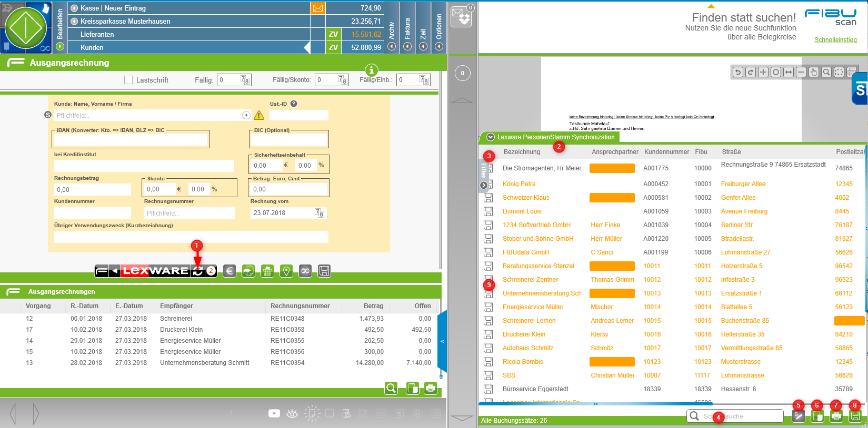
Task: Click the dashed selection rectangle tool in viewer
Action: pyautogui.click(x=839, y=72)
